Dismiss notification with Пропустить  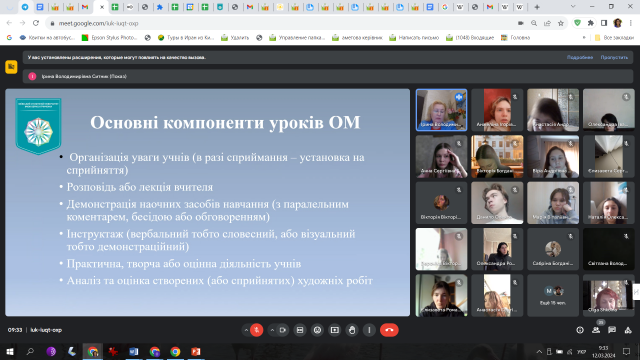614,58
